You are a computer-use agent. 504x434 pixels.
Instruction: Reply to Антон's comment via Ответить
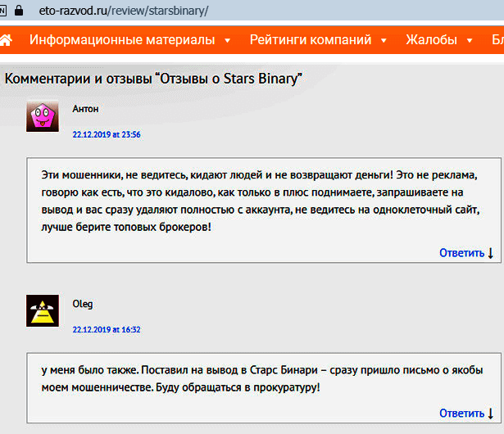pos(461,253)
